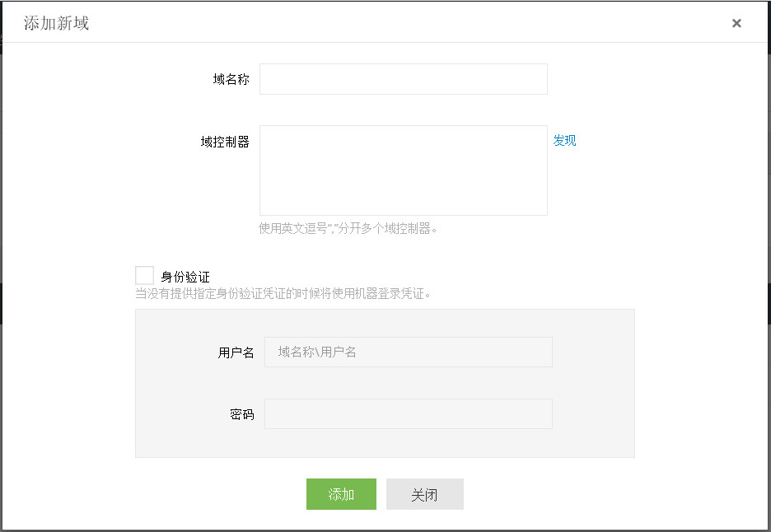771x532 pixels.
Task: Click the 域名称 field label
Action: [231, 80]
